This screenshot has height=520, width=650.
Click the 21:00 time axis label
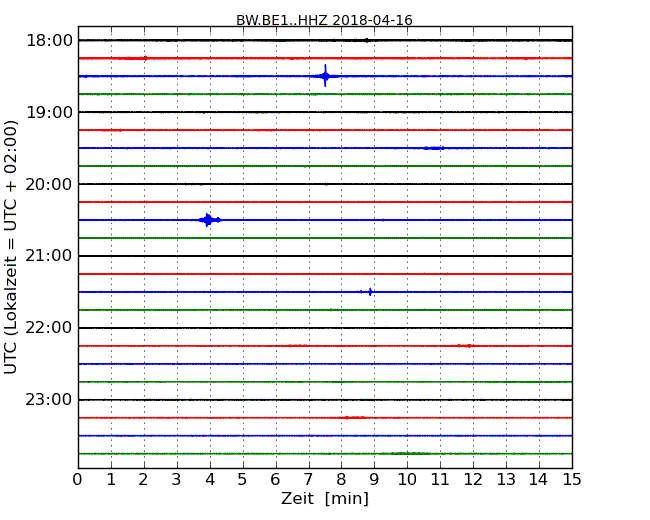point(49,256)
